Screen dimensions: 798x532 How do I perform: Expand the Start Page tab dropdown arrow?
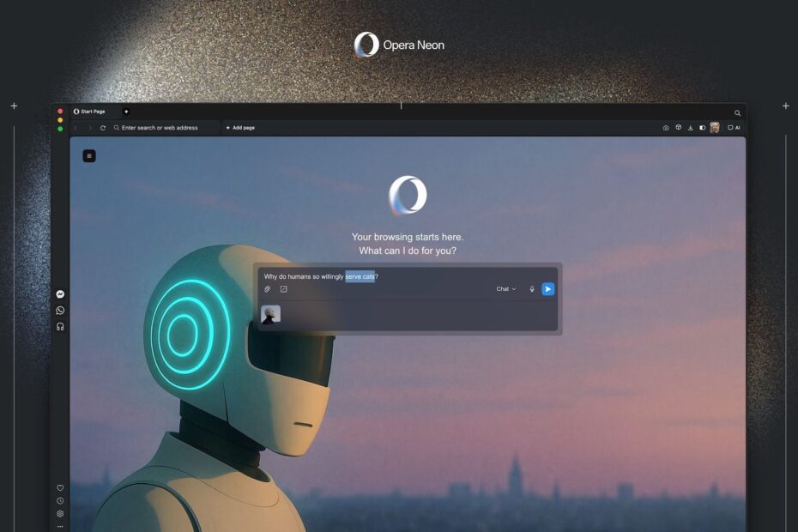(x=126, y=111)
